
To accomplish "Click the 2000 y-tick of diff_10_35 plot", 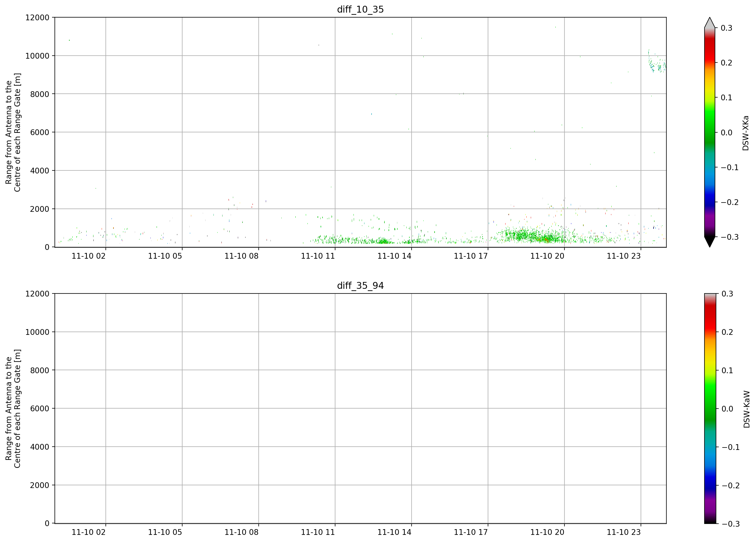I will coord(40,209).
